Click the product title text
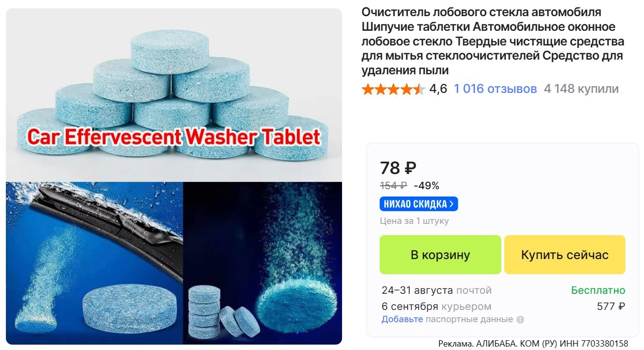This screenshot has width=644, height=350. point(493,41)
